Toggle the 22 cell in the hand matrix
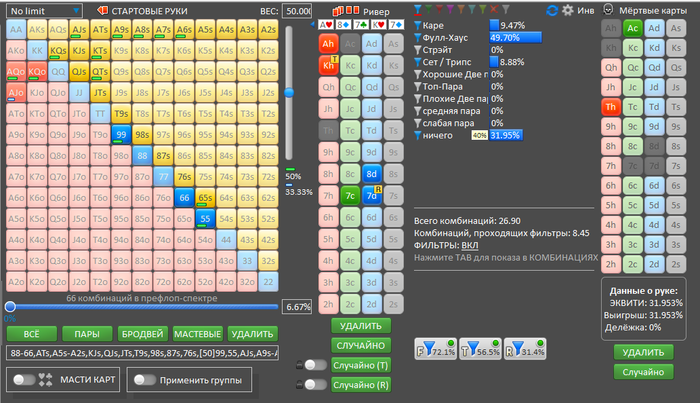The image size is (700, 403). click(268, 281)
